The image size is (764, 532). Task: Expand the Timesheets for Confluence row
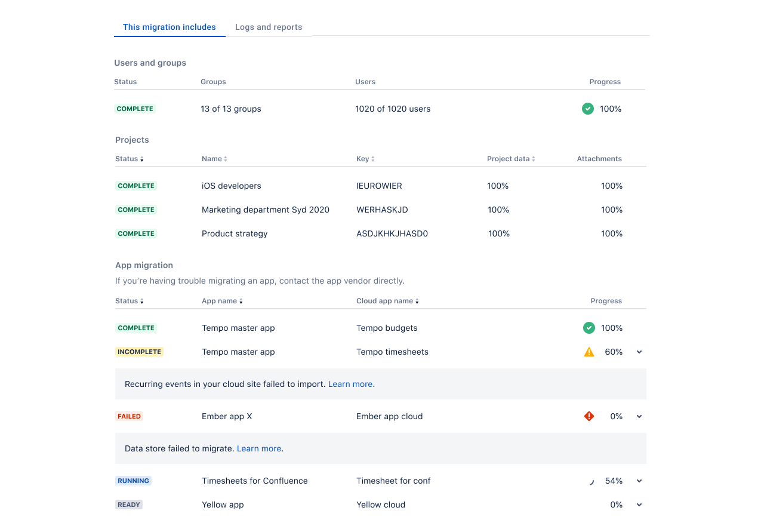[639, 481]
